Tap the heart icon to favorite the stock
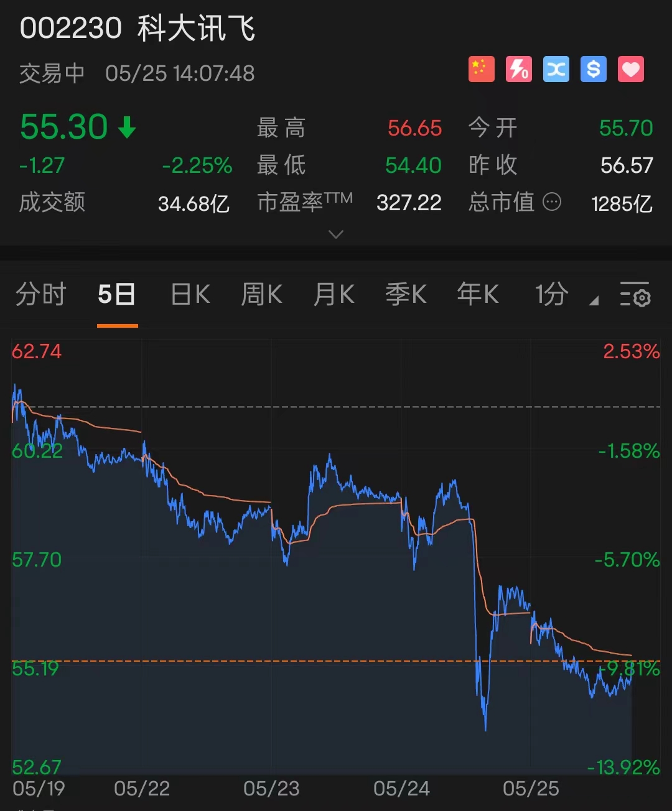Image resolution: width=672 pixels, height=811 pixels. tap(630, 68)
